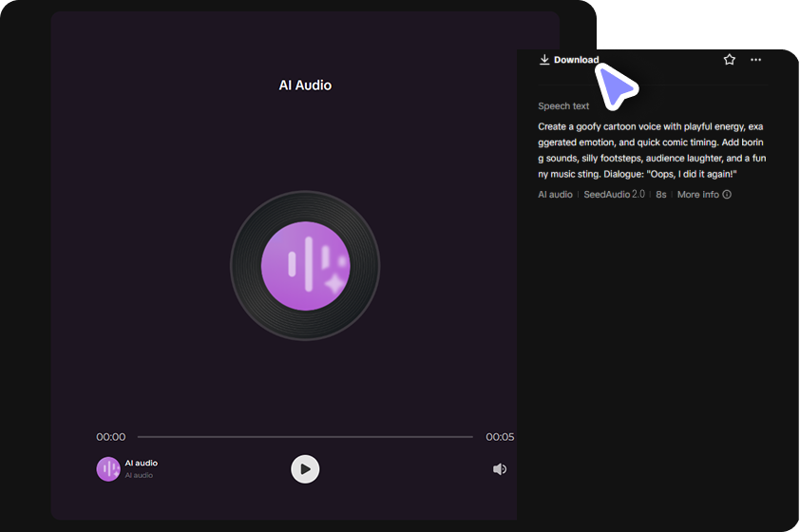Favorite the audio with the star icon
The image size is (800, 532).
tap(729, 60)
